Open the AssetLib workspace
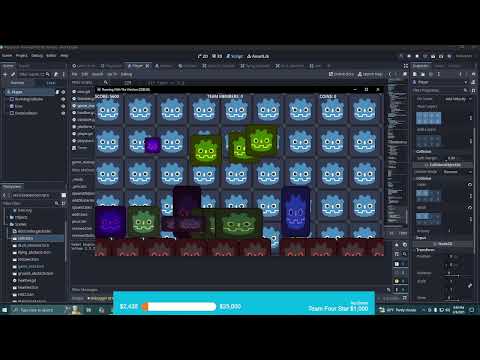Image resolution: width=480 pixels, height=360 pixels. [258, 56]
